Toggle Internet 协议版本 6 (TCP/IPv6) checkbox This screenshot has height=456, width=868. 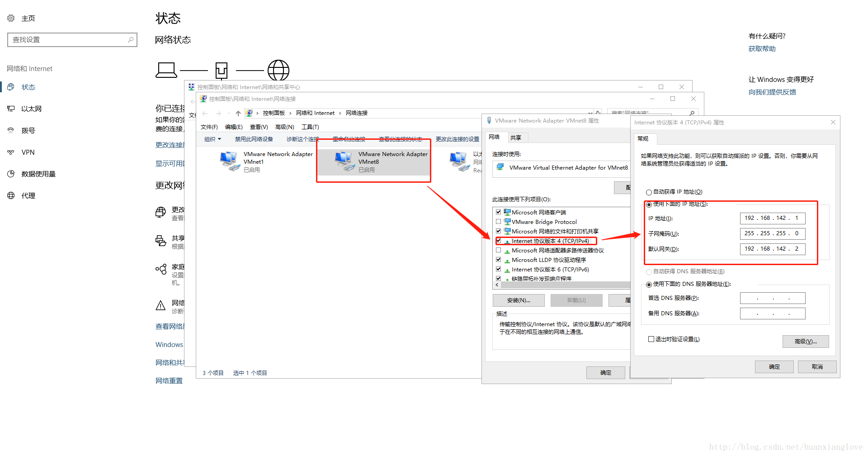(498, 269)
